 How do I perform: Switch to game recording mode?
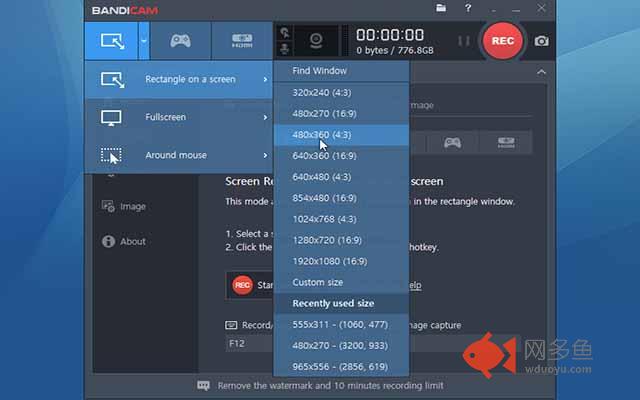pyautogui.click(x=180, y=41)
